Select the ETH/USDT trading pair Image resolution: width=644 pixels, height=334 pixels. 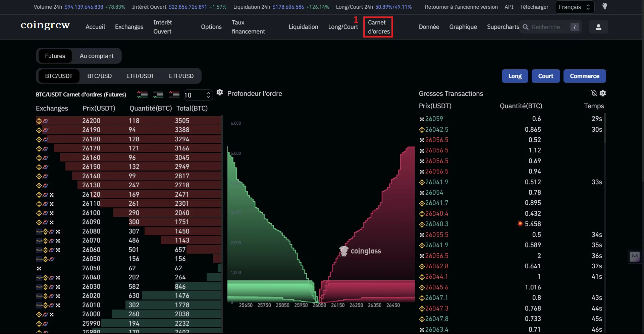coord(140,76)
